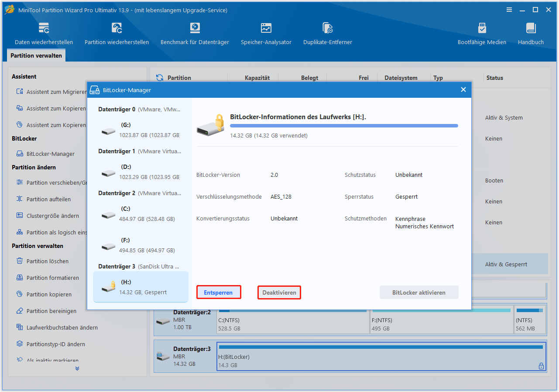Viewport: 559px width, 392px height.
Task: Select drive D: in BitLocker-Manager list
Action: (141, 172)
